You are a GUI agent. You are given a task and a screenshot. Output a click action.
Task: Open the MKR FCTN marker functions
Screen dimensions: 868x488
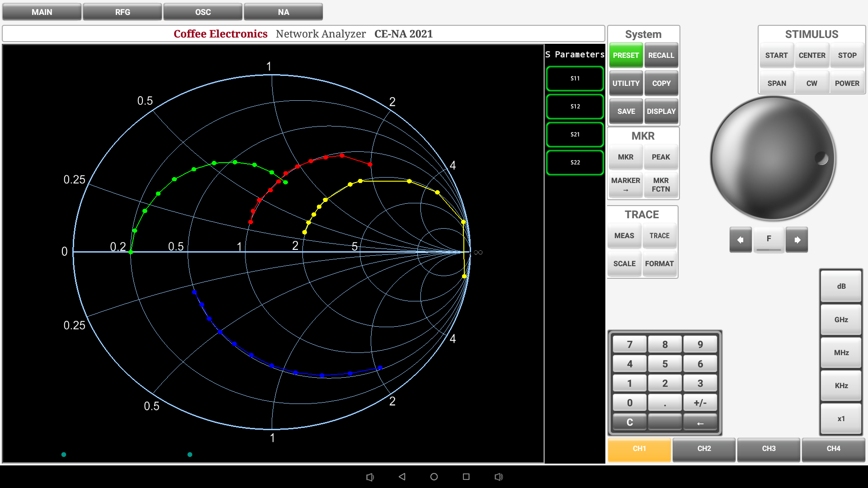point(660,185)
